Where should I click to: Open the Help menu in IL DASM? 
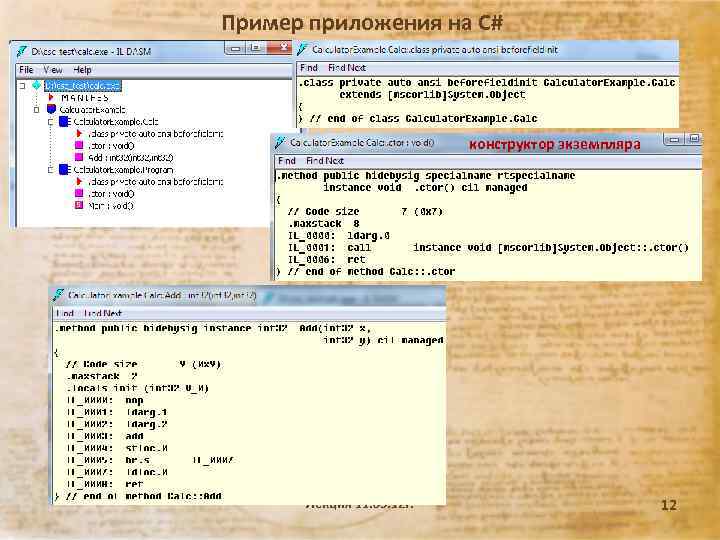click(82, 70)
